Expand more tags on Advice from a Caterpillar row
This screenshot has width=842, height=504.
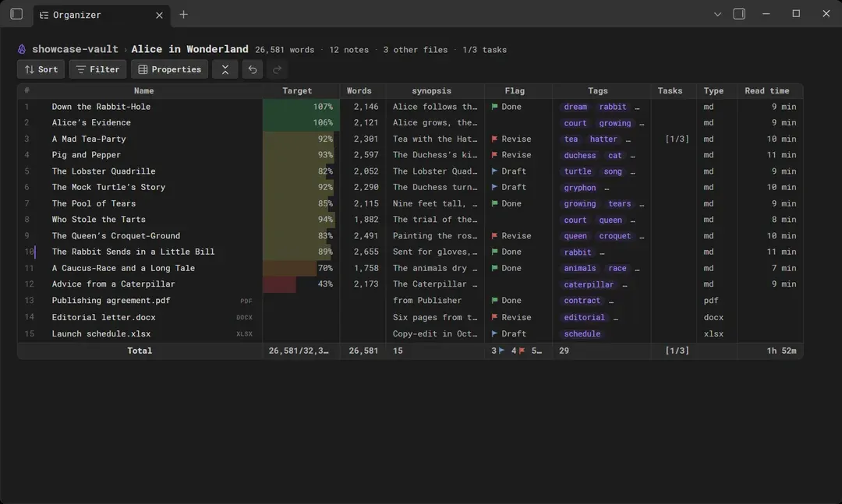624,285
